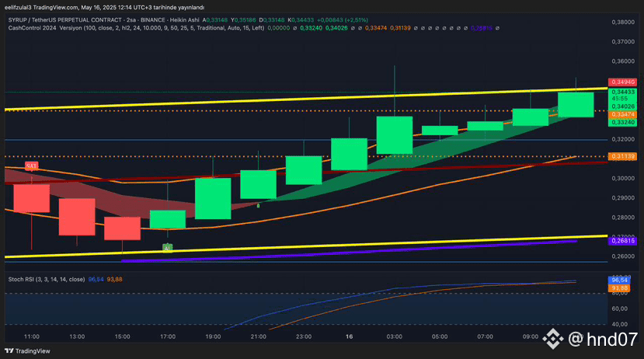Click the red SAT signal label
The image size is (644, 359).
click(31, 166)
